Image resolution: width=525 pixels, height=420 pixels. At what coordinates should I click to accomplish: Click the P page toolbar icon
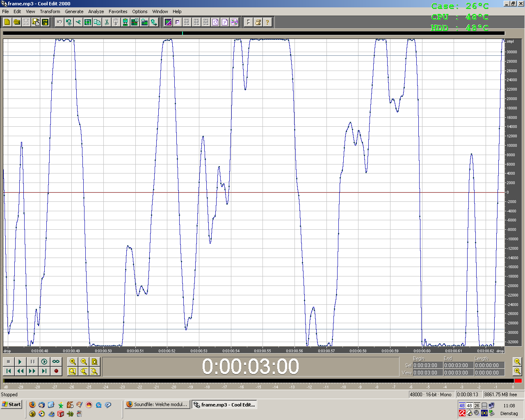[x=225, y=22]
